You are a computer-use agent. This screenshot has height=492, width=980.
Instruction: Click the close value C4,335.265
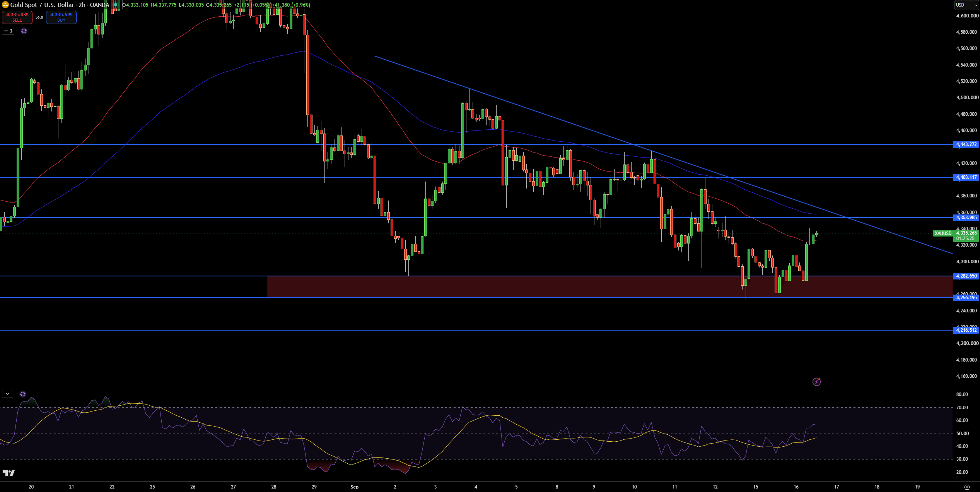[x=219, y=5]
